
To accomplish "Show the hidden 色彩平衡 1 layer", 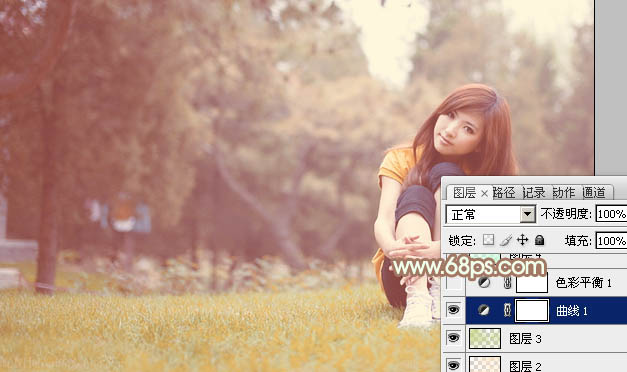I will tap(453, 283).
